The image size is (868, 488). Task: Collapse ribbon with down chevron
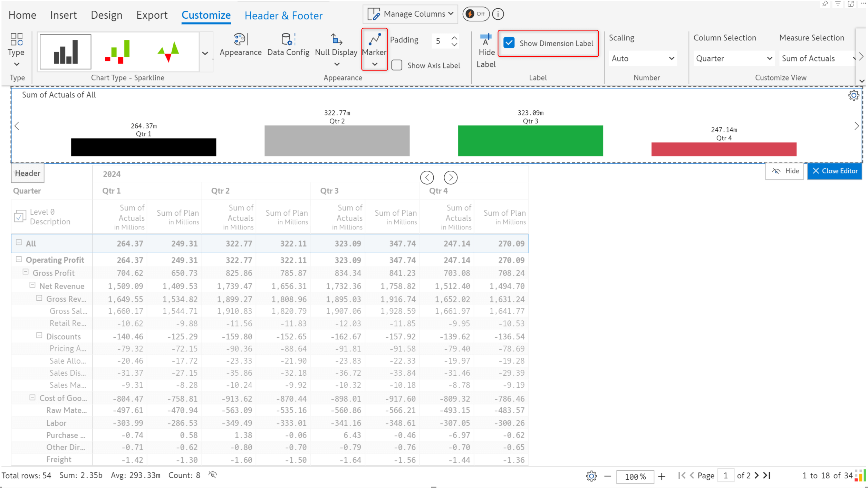coord(862,81)
